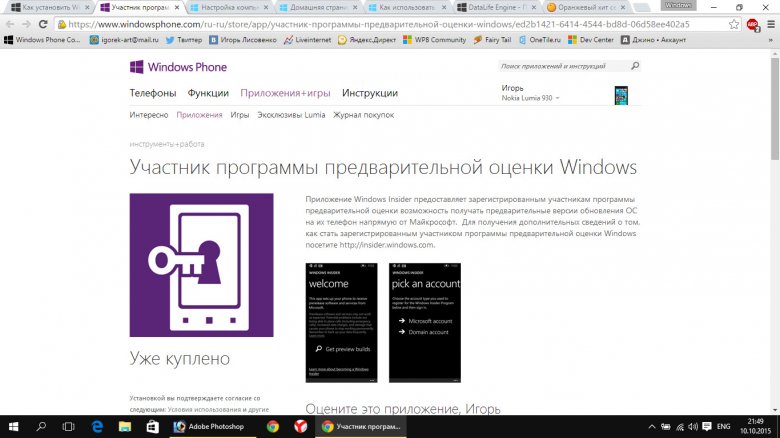The width and height of the screenshot is (780, 438).
Task: Open the OneTile.ru bookmark
Action: point(539,40)
